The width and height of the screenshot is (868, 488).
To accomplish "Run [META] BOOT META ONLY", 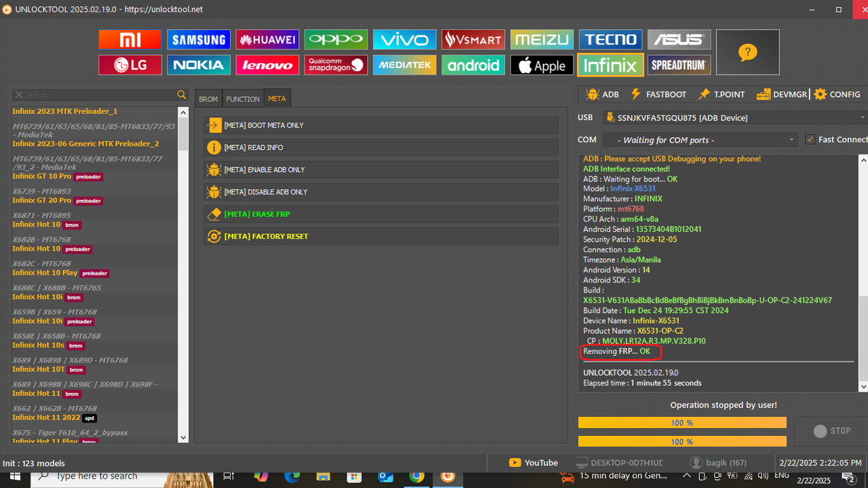I will [x=381, y=125].
